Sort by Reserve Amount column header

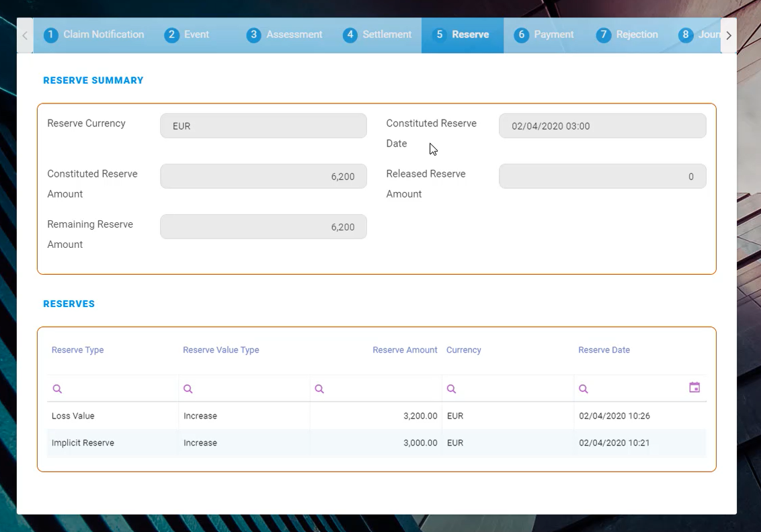[x=405, y=350]
